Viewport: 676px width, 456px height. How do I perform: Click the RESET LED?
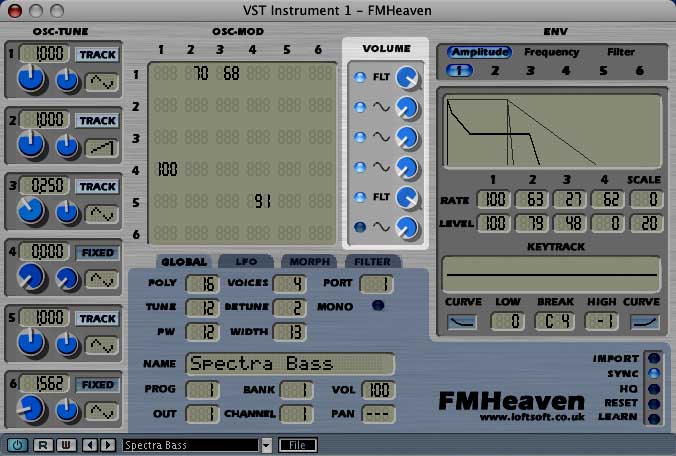click(654, 404)
